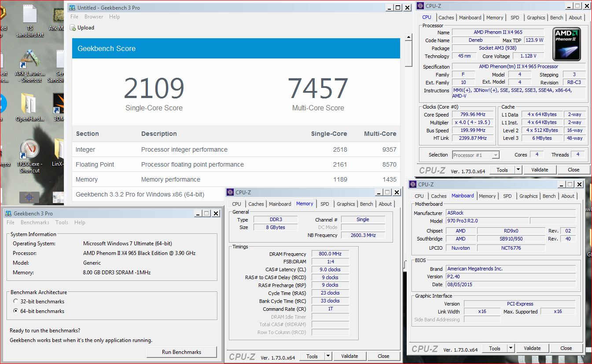592x364 pixels.
Task: Click the CAS# Latency 9.0 clocks value
Action: pyautogui.click(x=330, y=269)
